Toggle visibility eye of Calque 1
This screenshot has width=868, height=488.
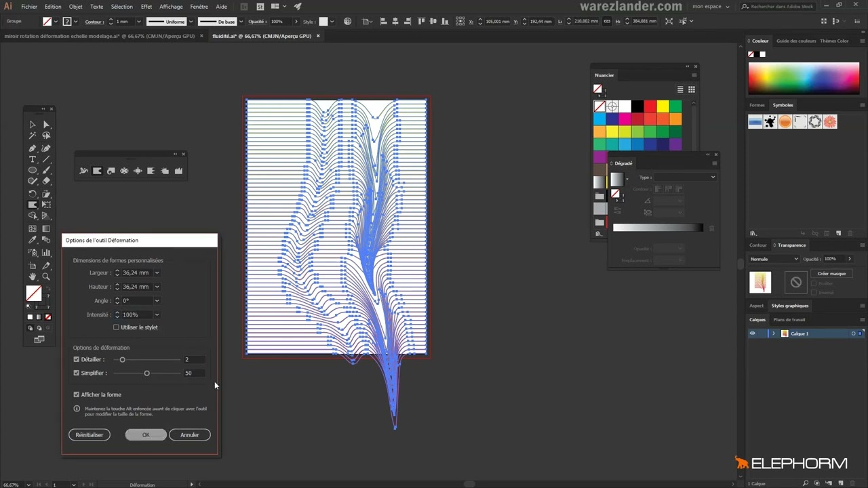coord(752,333)
